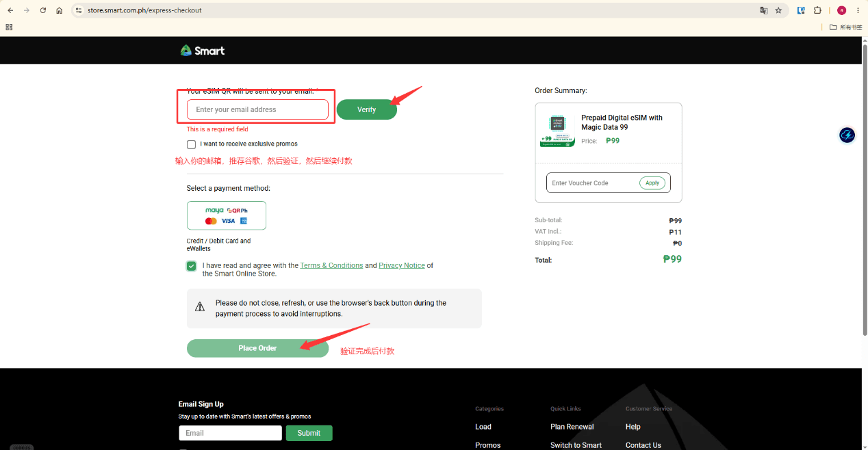Open the Privacy Notice link
The height and width of the screenshot is (450, 868).
pos(402,265)
